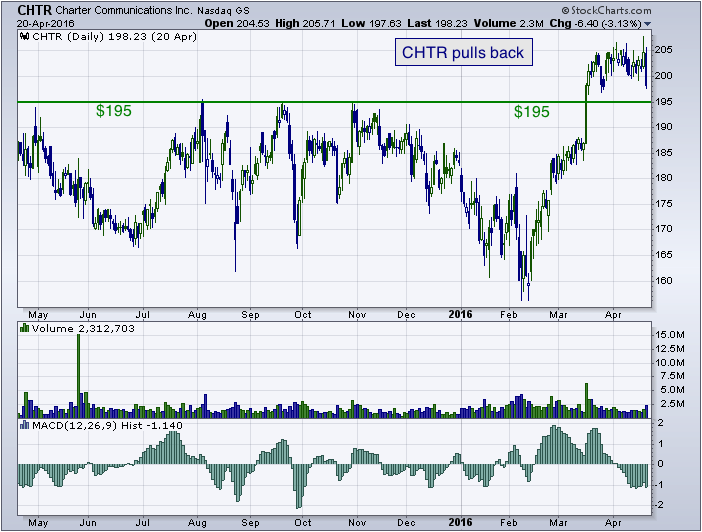Click the 10.0M volume axis label
This screenshot has width=702, height=532.
click(670, 362)
